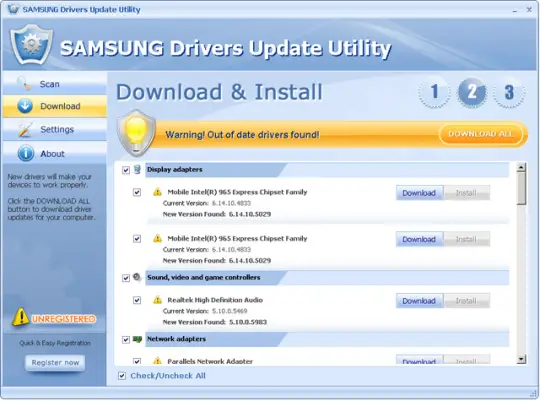Click the Display adapters category icon
540x401 pixels.
pyautogui.click(x=137, y=169)
